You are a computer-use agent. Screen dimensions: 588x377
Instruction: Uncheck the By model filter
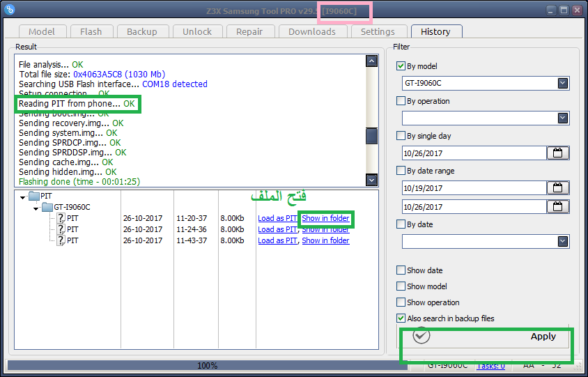tap(401, 66)
